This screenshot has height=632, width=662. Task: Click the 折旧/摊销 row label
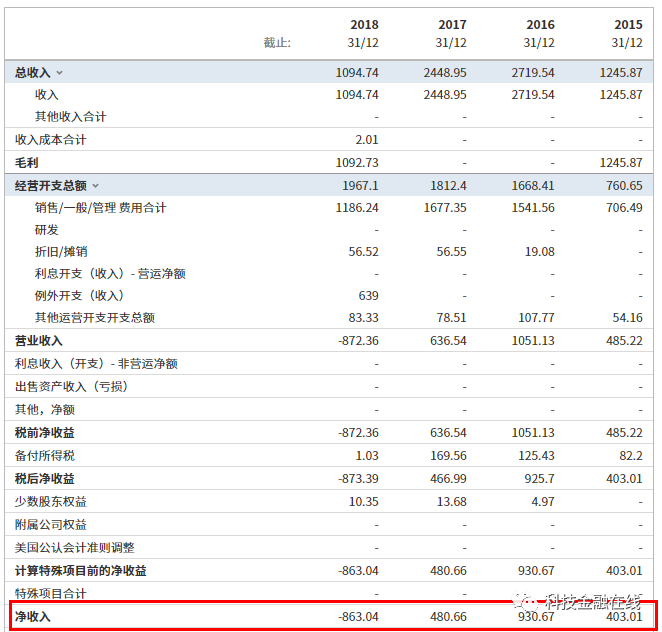click(x=61, y=252)
